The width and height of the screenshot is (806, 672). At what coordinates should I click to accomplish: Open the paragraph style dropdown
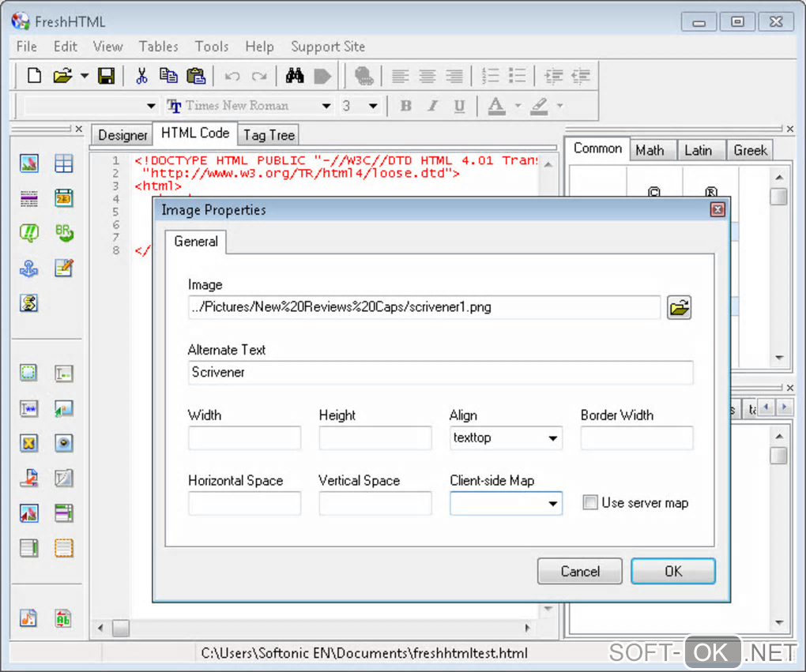(151, 106)
